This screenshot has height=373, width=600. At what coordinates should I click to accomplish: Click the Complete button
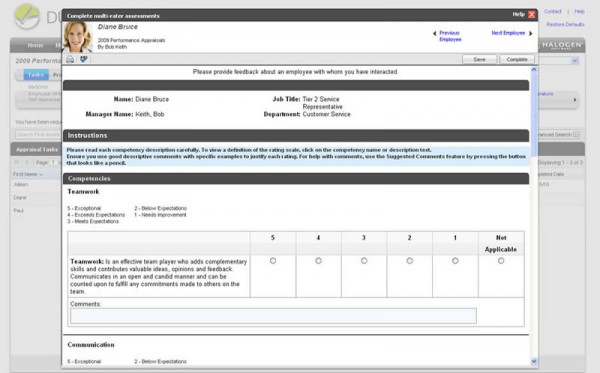(x=517, y=59)
